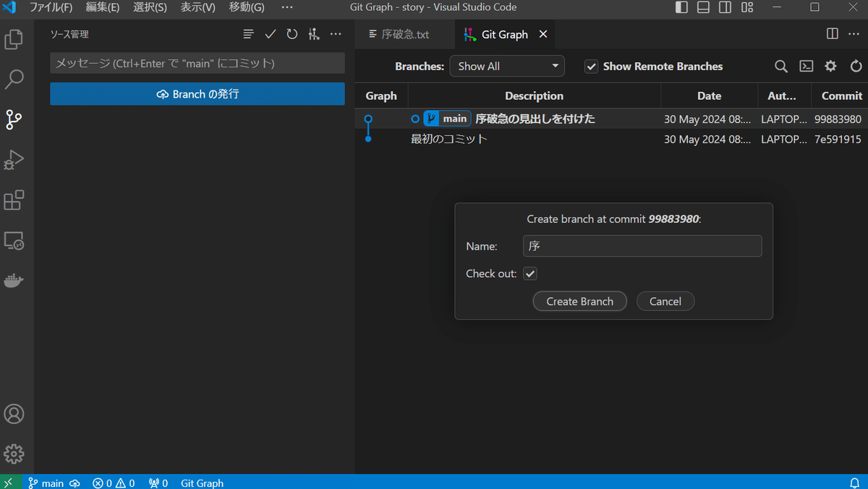868x489 pixels.
Task: Open Run and Debug view
Action: pos(14,160)
